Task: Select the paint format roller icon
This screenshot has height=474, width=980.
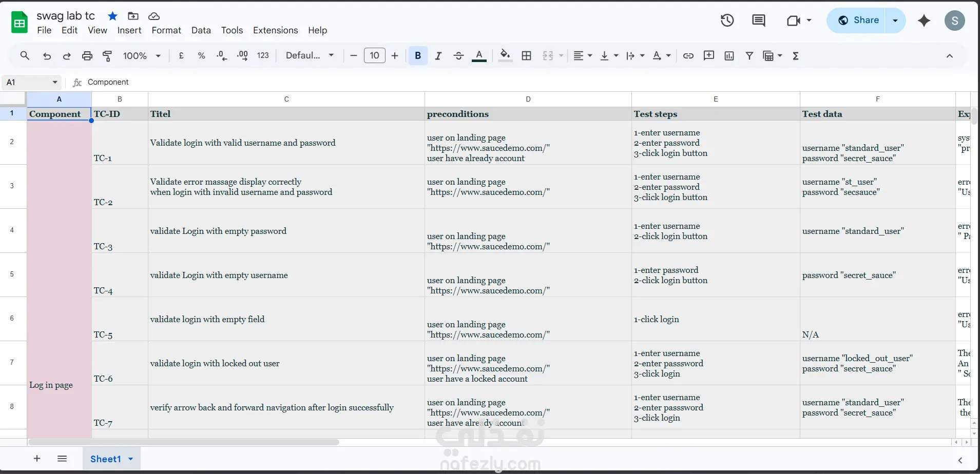Action: (107, 56)
